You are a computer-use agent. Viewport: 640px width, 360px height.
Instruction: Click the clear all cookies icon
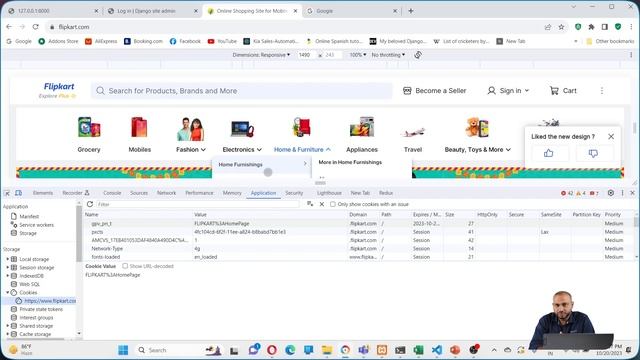coord(310,204)
